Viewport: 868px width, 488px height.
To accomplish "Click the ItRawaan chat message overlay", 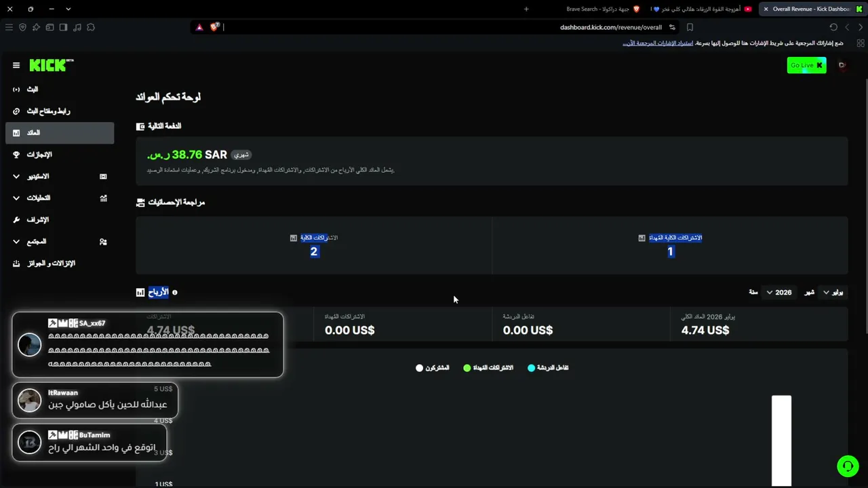I will [x=95, y=401].
